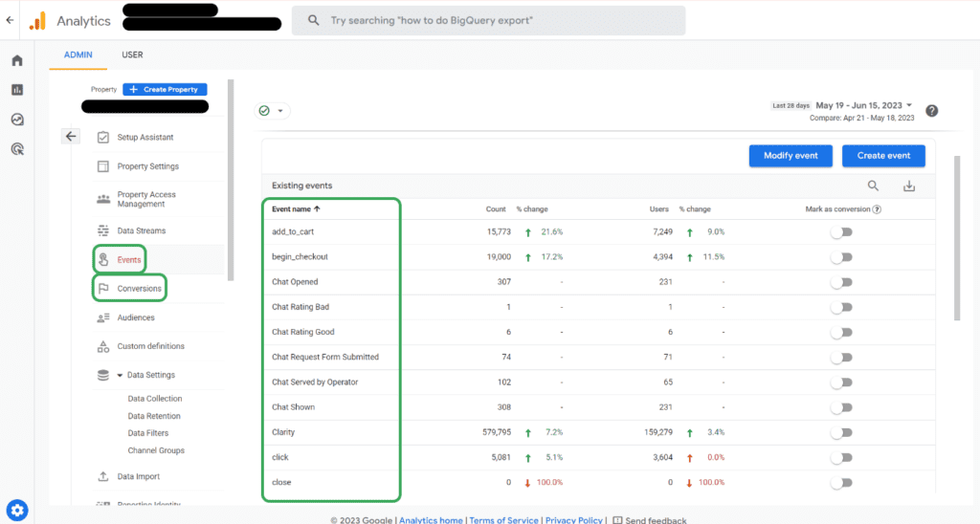The width and height of the screenshot is (980, 524).
Task: Click the Property Access Management people icon
Action: point(103,199)
